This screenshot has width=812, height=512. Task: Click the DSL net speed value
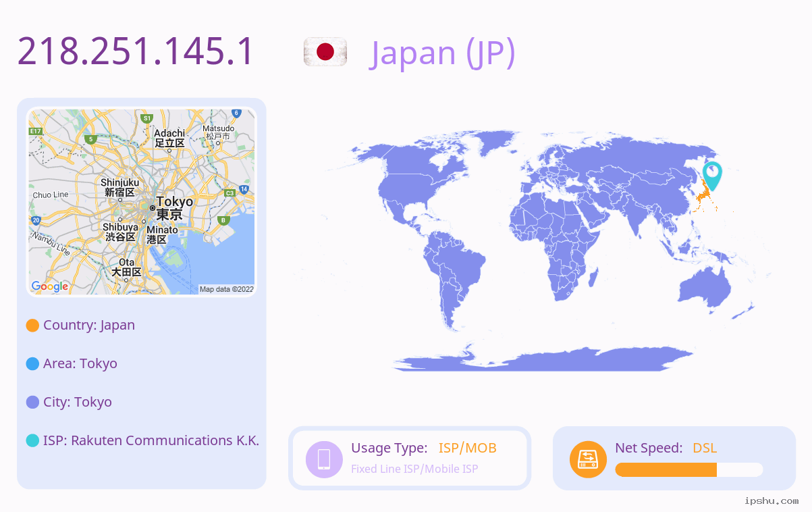pos(705,448)
